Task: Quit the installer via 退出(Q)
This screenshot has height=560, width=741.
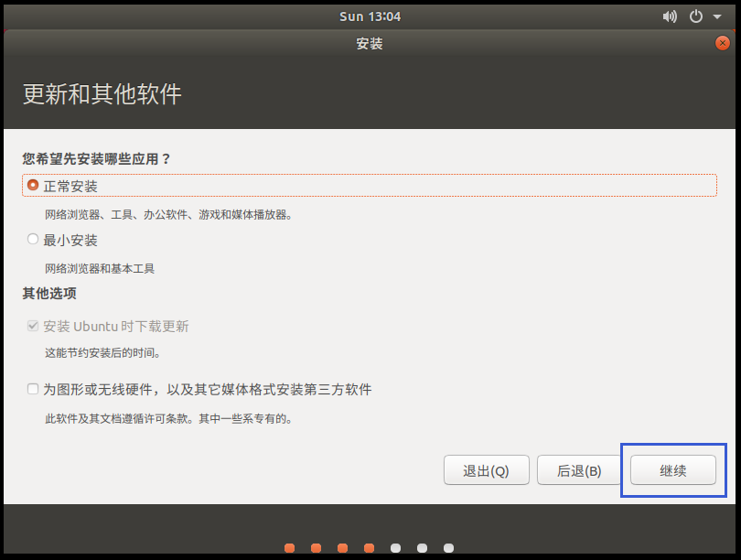Action: click(x=486, y=469)
